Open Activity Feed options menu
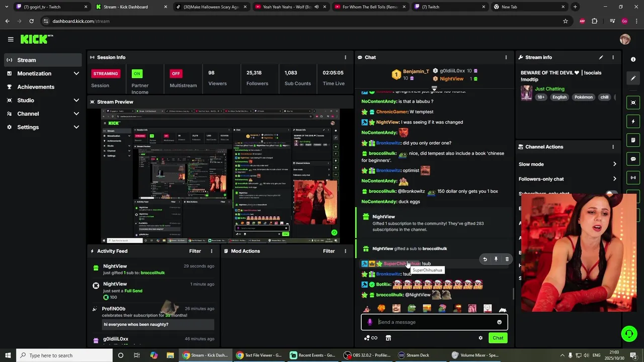Screen dimensions: 644x362 211,251
